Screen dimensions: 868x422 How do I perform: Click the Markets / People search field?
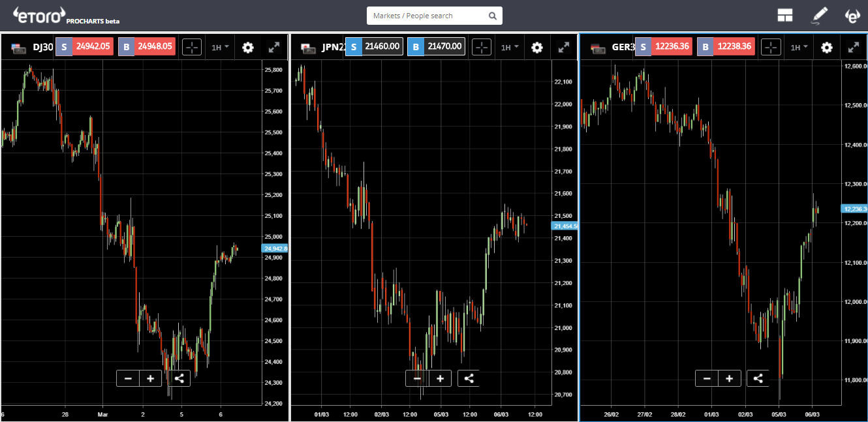(435, 16)
